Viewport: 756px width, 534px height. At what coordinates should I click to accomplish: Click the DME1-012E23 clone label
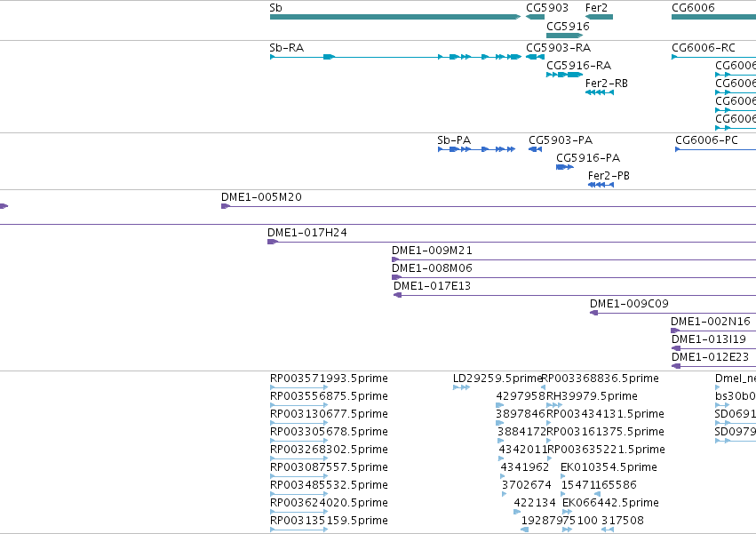pyautogui.click(x=710, y=356)
